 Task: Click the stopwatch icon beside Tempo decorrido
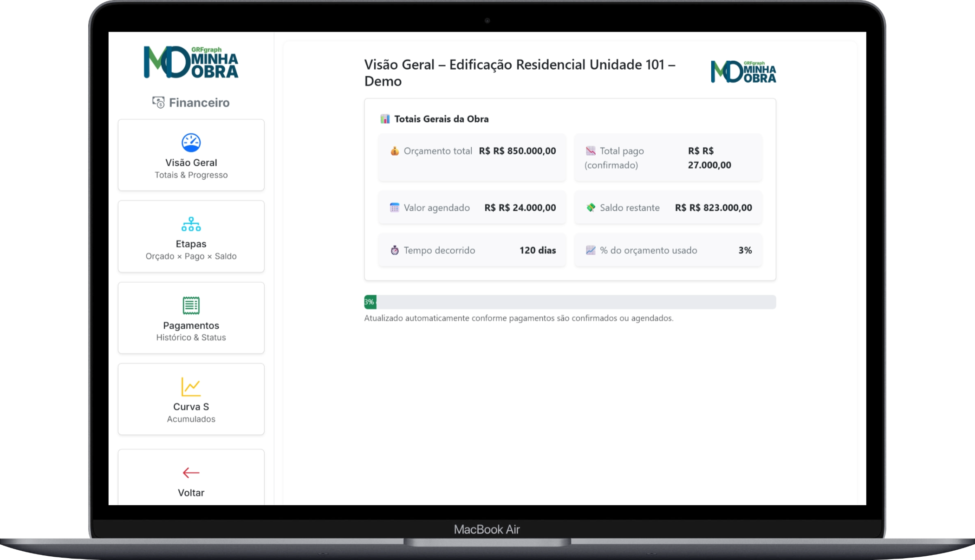(x=395, y=250)
